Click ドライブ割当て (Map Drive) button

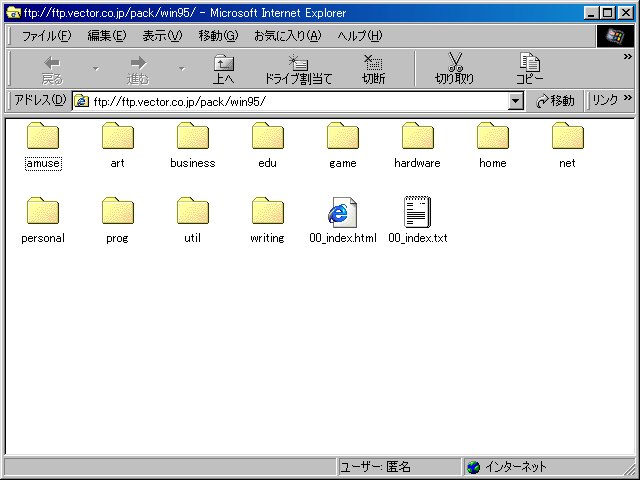pyautogui.click(x=298, y=69)
